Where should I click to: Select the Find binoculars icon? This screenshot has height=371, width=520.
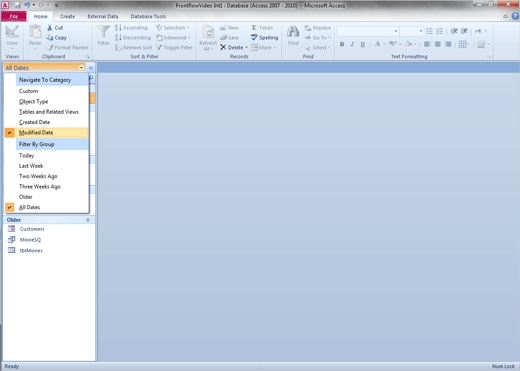[x=293, y=32]
